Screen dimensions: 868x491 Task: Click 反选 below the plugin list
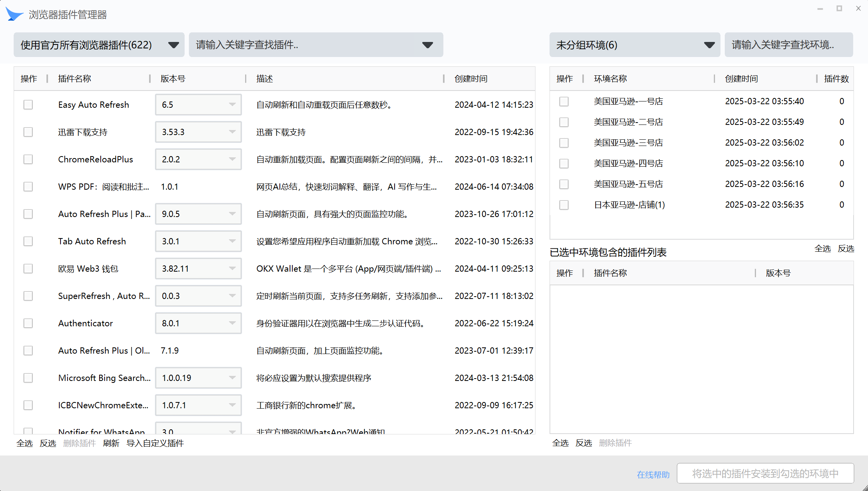pos(48,443)
